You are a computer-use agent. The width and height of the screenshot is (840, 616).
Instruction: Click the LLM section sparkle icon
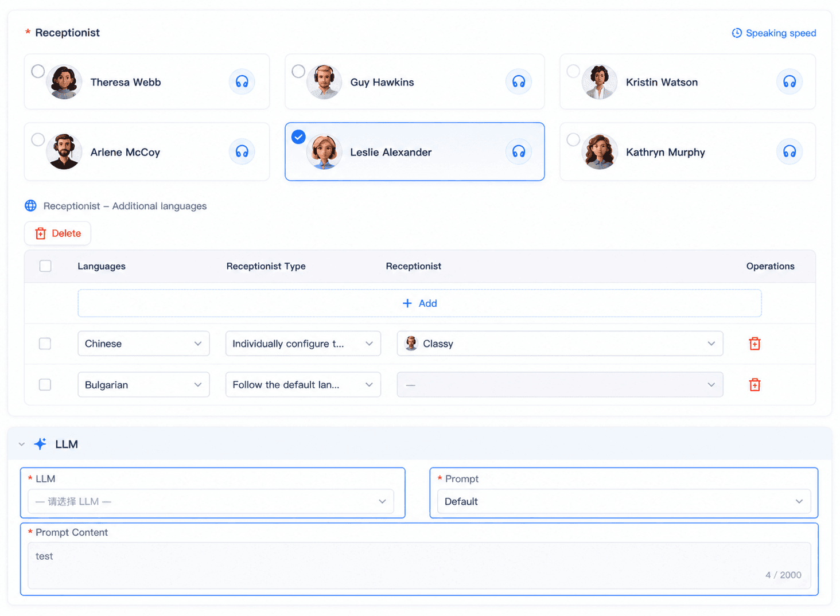40,444
